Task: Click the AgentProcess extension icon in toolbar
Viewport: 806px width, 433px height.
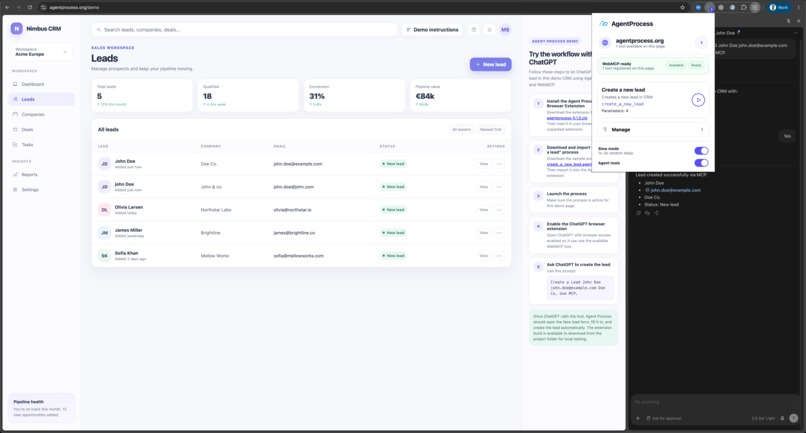Action: pyautogui.click(x=710, y=7)
